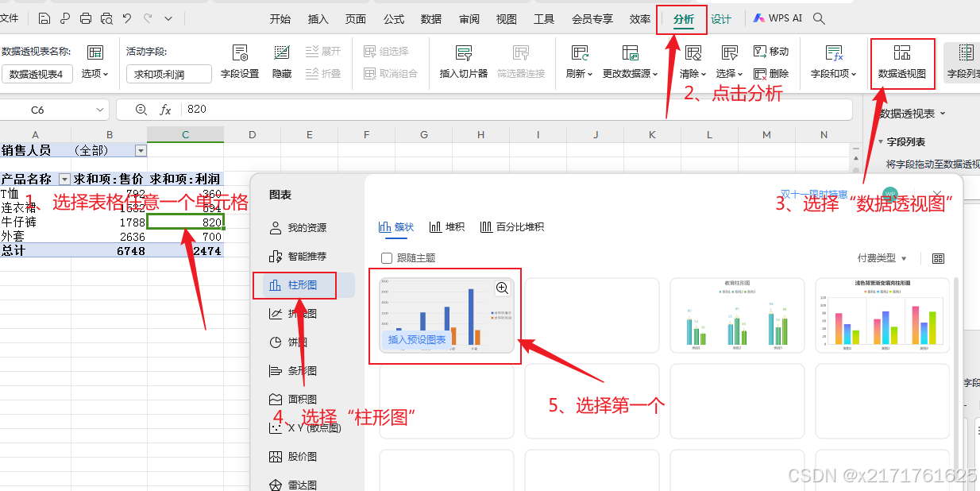Open the 产品名称 filter dropdown
Screen dimensions: 980x491
pyautogui.click(x=64, y=179)
